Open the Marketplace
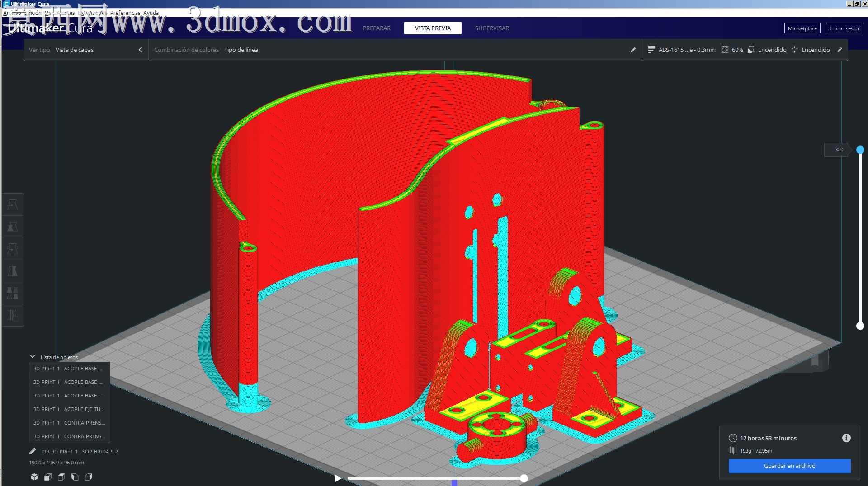The width and height of the screenshot is (868, 486). click(802, 28)
